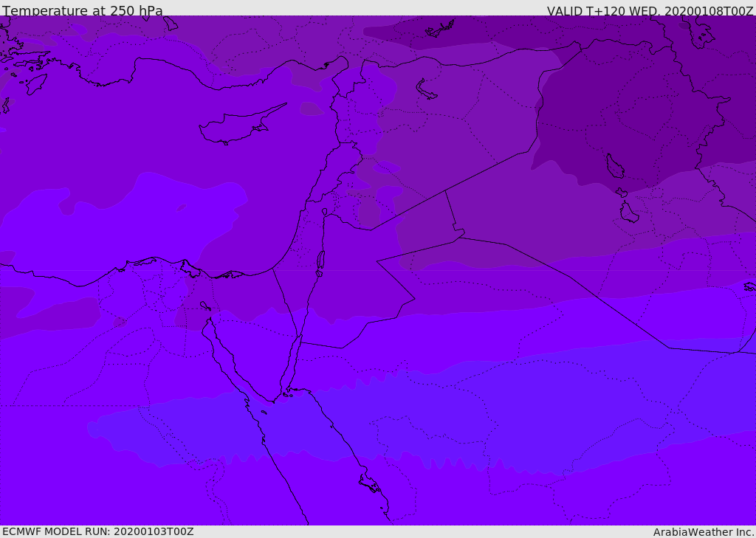Click the island of Cyprus on the map
This screenshot has height=538, width=756.
(x=241, y=125)
